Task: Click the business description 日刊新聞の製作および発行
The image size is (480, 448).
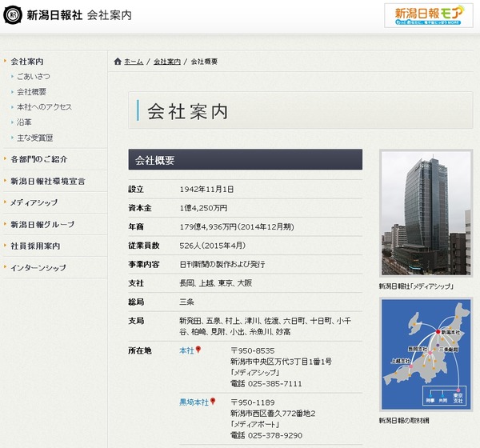Action: (x=222, y=264)
